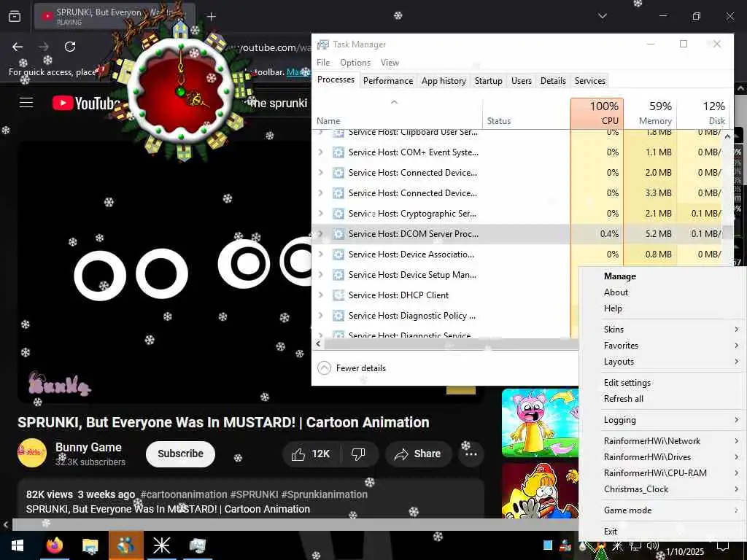Open Firefox from the taskbar
The height and width of the screenshot is (560, 747).
click(x=54, y=545)
